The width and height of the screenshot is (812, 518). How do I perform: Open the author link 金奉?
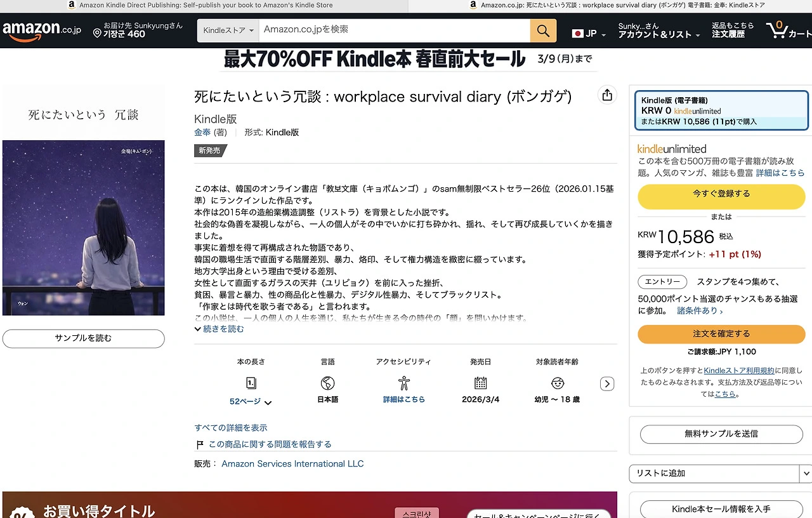pyautogui.click(x=202, y=133)
